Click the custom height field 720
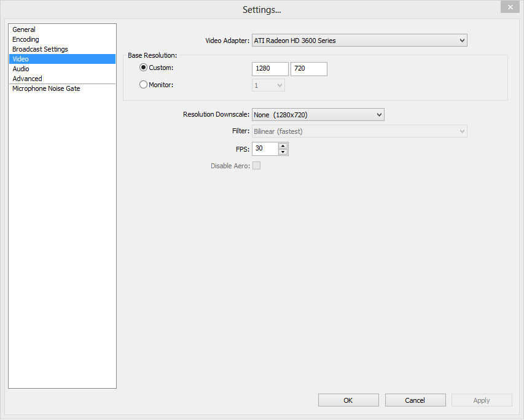Screen dimensions: 524x420 309,69
